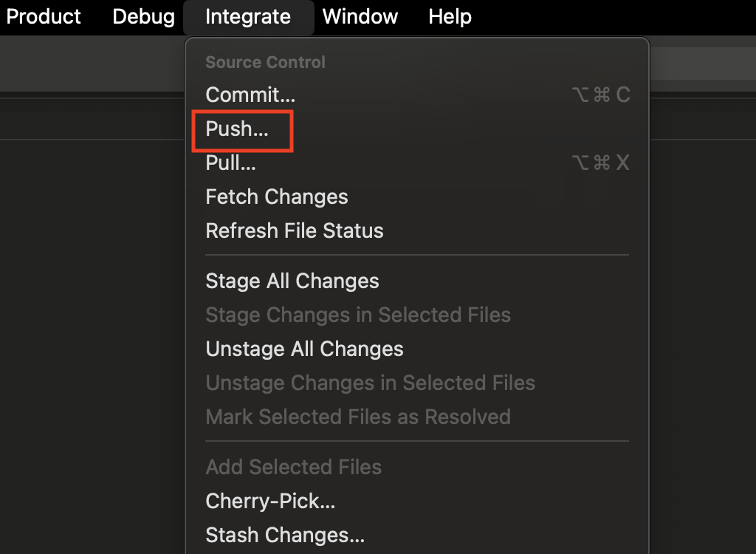Select the Push… menu entry
Viewport: 756px width, 554px height.
coord(418,129)
